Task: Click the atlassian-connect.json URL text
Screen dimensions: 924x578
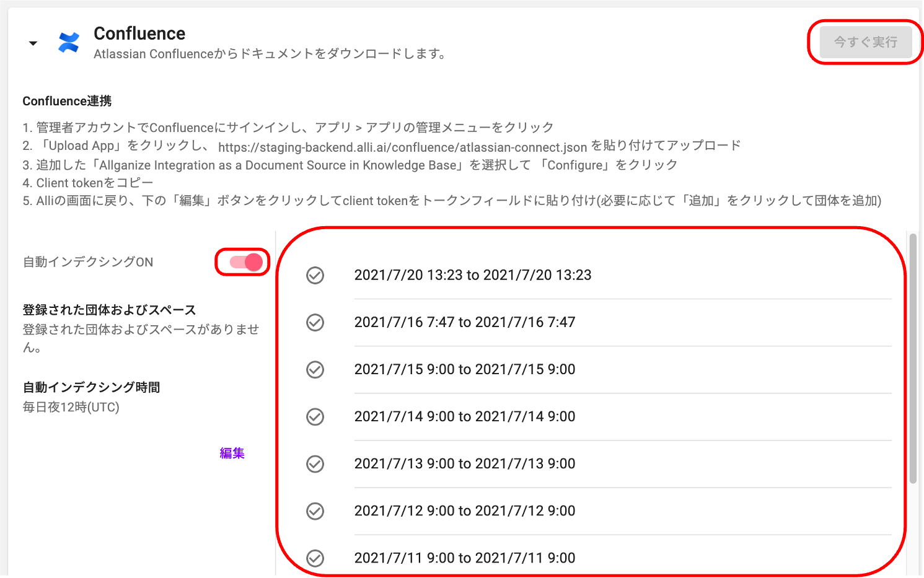Action: (402, 147)
